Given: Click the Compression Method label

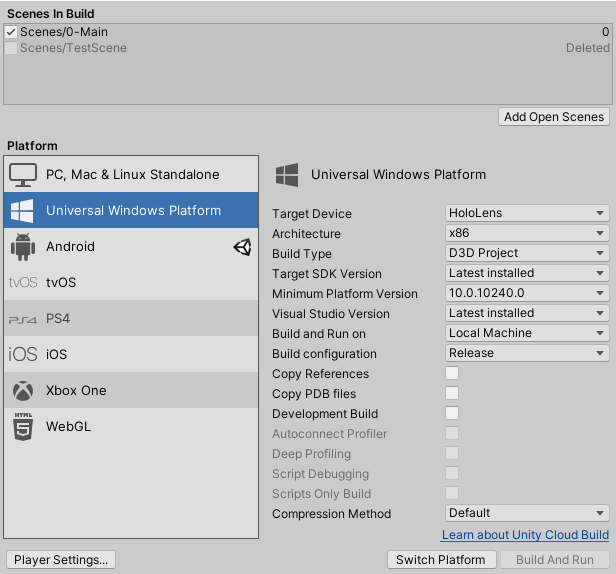Looking at the screenshot, I should click(x=332, y=514).
